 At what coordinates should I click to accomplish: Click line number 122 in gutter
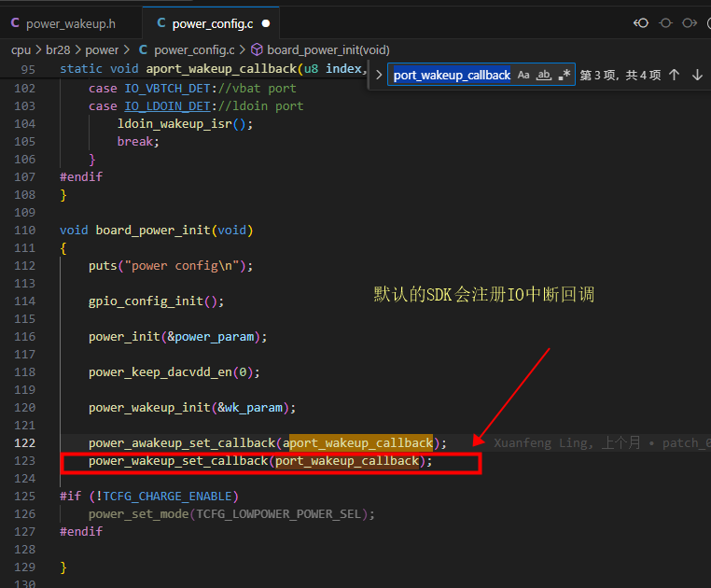[24, 442]
